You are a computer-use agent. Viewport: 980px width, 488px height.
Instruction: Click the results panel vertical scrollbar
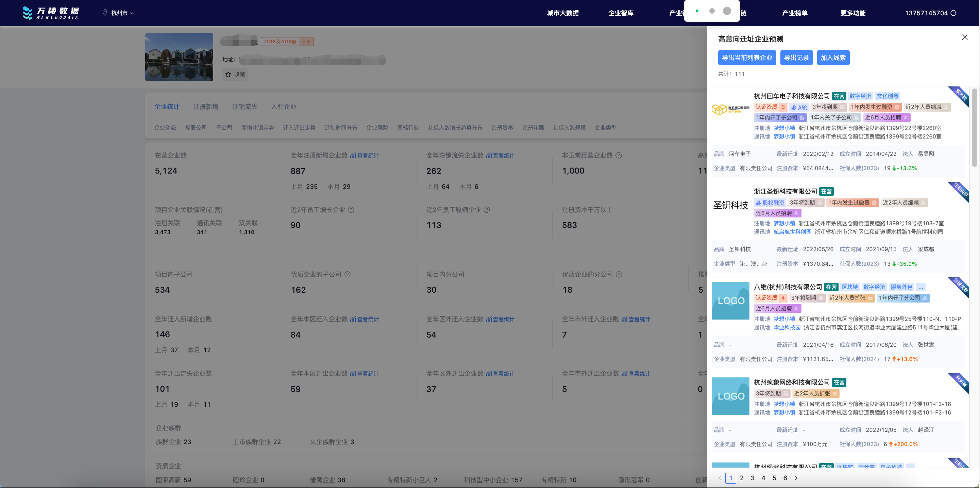[974, 128]
